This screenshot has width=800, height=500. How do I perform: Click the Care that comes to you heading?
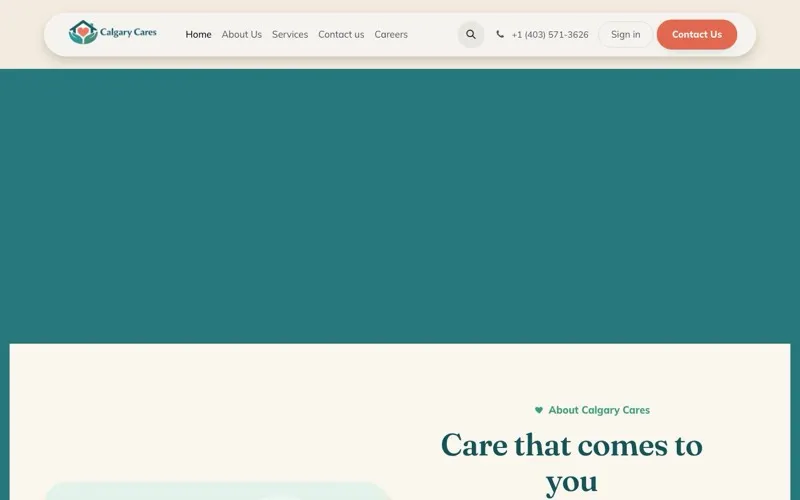pos(571,463)
